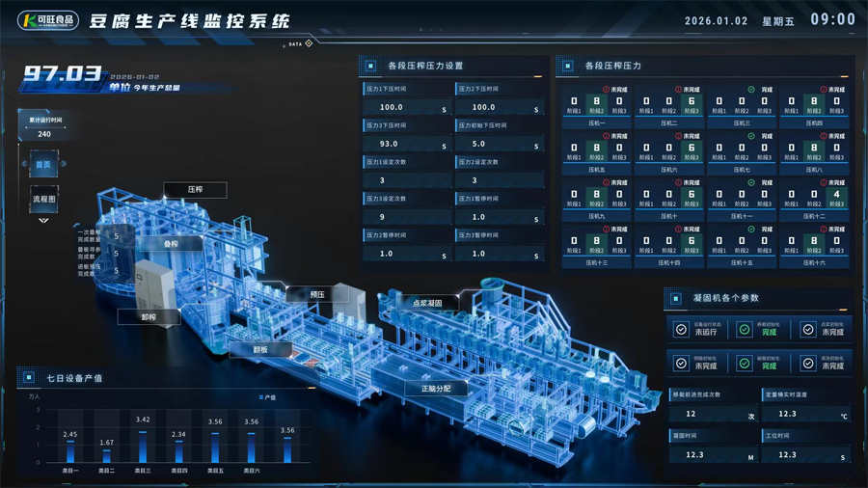This screenshot has width=868, height=488.
Task: Click the red 未完成 status icon on 压机十
Action: (x=678, y=182)
